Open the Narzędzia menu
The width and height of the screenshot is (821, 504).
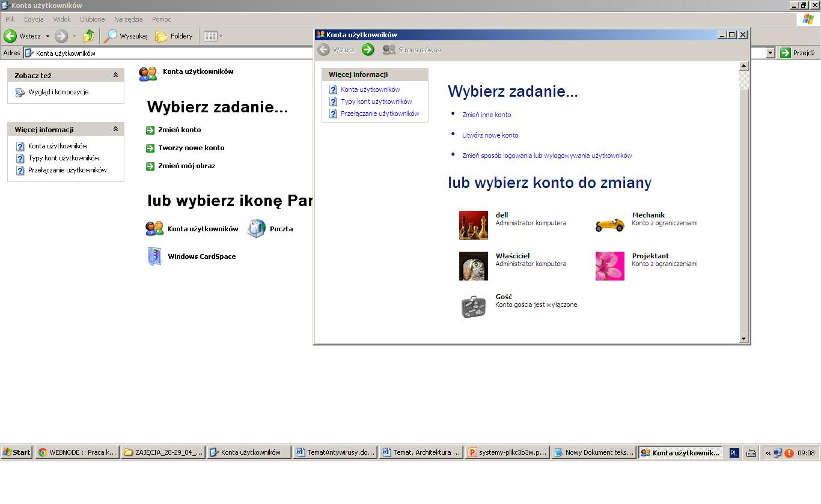(x=128, y=19)
